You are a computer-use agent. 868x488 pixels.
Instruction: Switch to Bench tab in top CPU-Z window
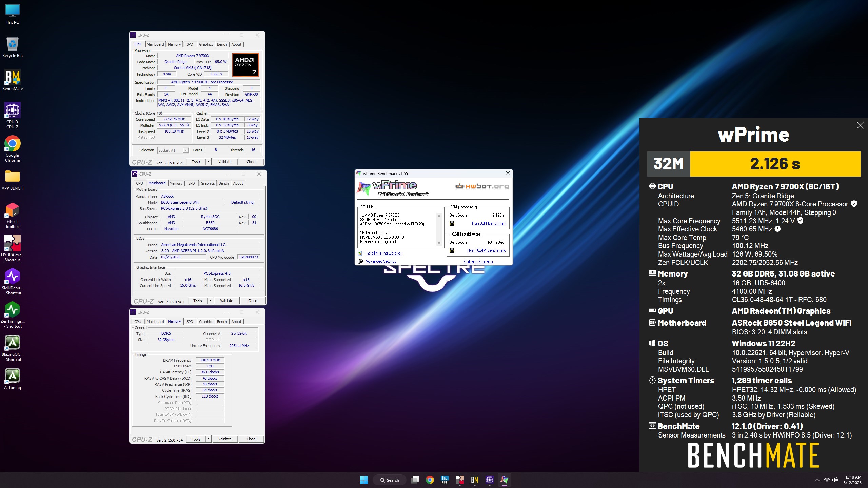(x=222, y=44)
